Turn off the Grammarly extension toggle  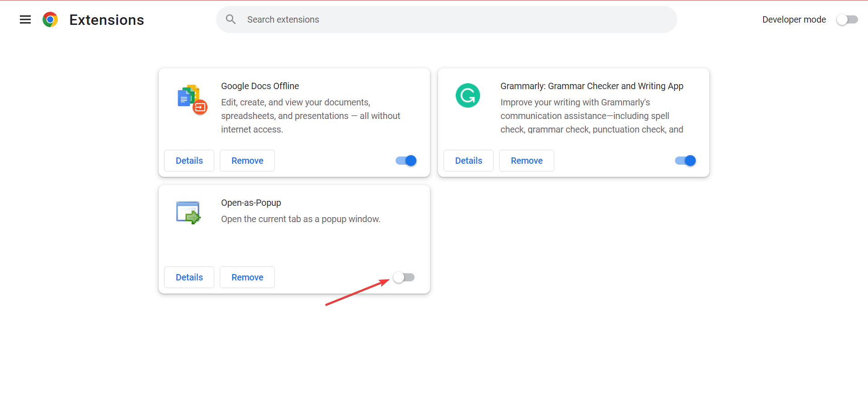pos(685,161)
